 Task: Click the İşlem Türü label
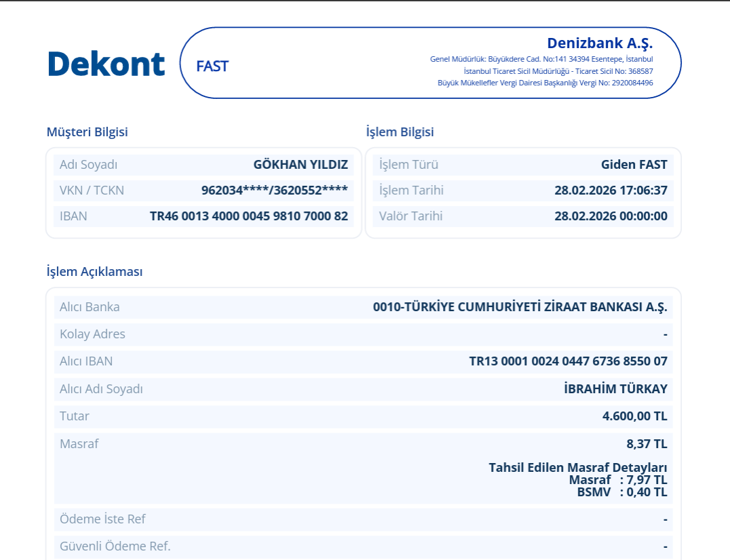[408, 165]
